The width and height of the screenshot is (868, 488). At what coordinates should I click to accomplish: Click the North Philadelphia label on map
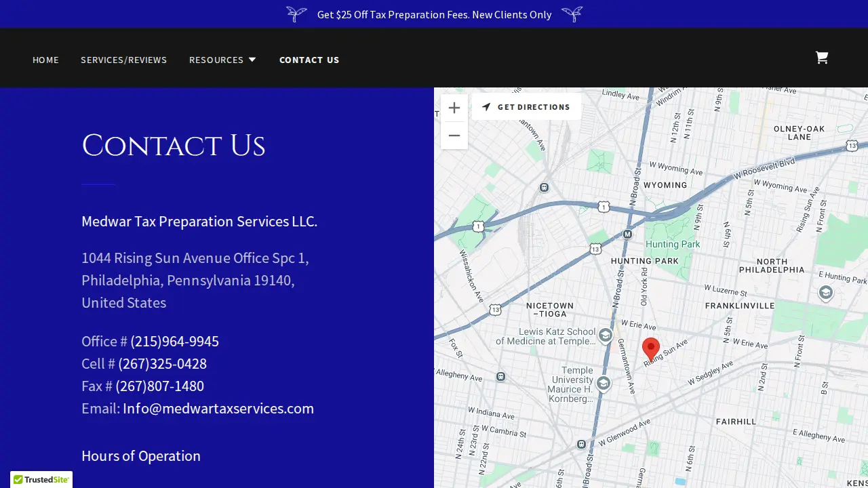coord(772,265)
